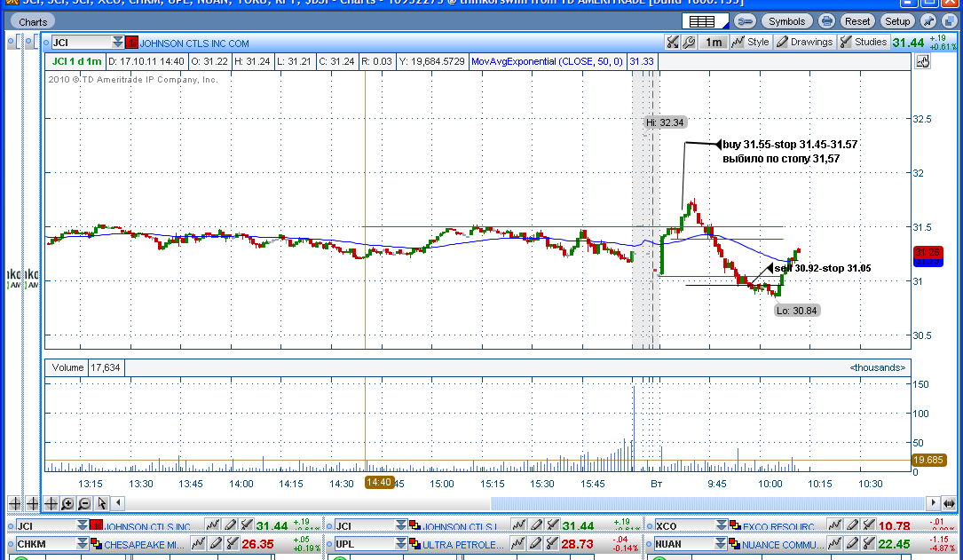
Task: Select the 1m timeframe button
Action: (713, 42)
